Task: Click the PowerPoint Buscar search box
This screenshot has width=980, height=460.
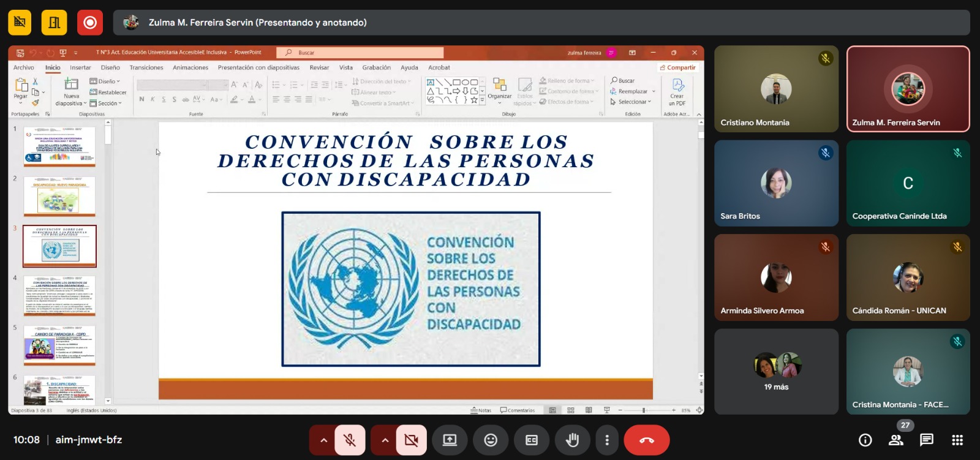Action: [x=360, y=53]
